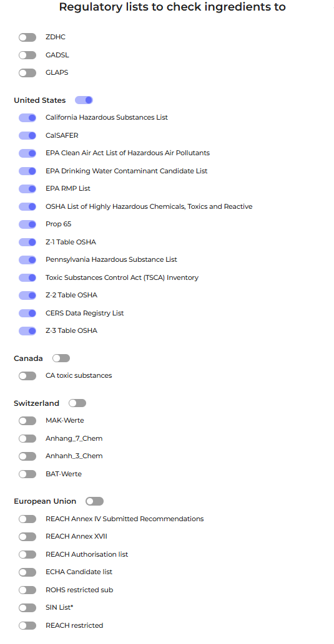Switch off EPA RMP List

tap(27, 189)
